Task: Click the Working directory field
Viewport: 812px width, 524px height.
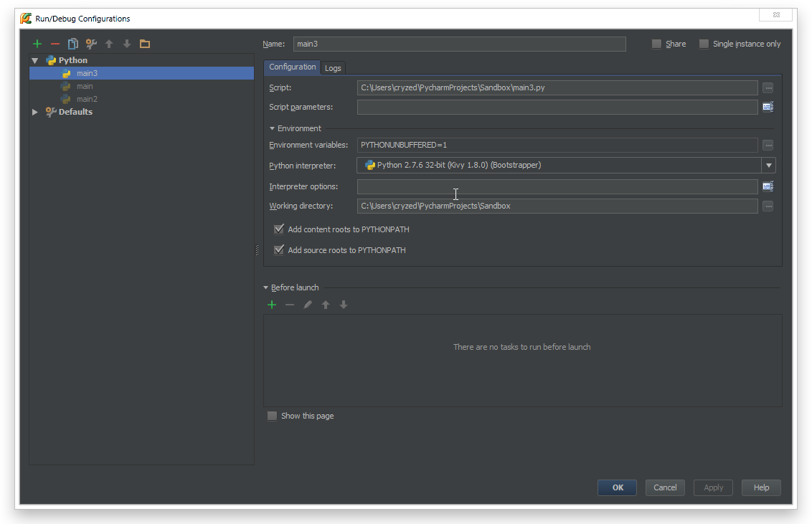Action: [x=557, y=206]
